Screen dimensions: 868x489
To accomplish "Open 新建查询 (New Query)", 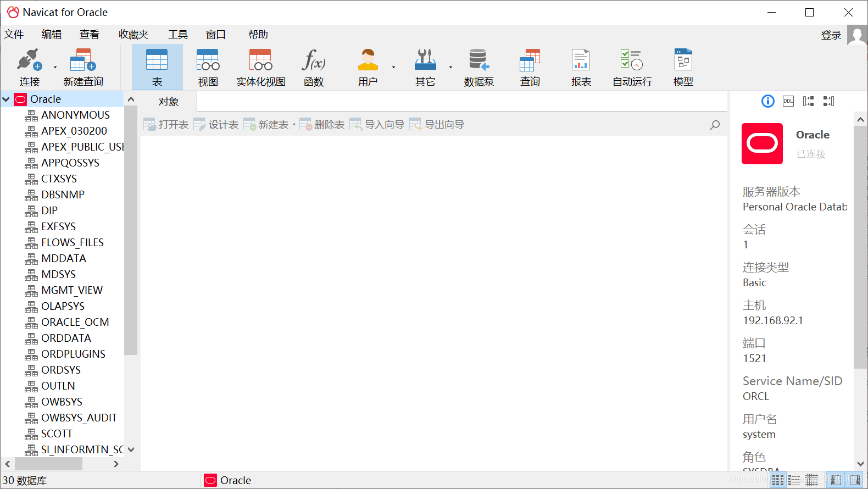I will [x=83, y=67].
